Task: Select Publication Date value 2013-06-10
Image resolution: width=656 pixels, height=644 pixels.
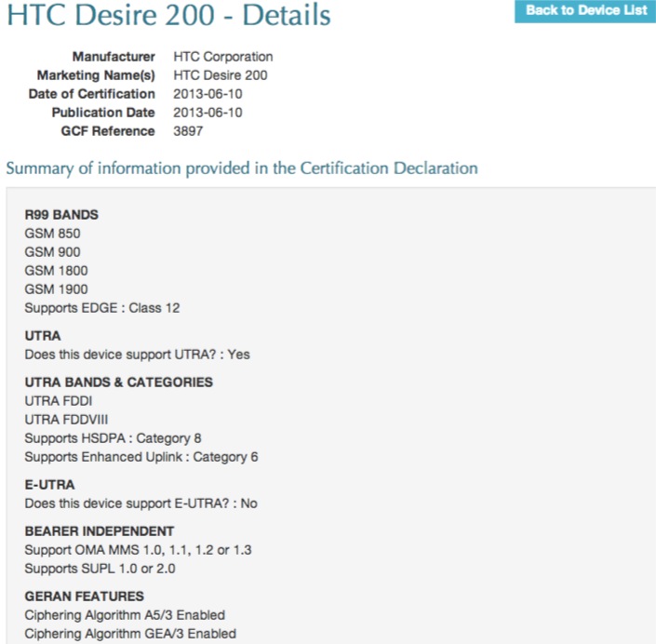Action: pos(208,113)
